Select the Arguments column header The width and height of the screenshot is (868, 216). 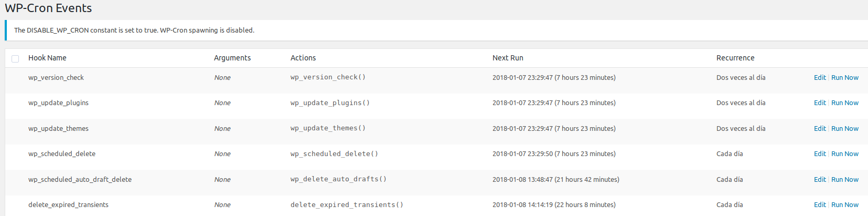232,58
